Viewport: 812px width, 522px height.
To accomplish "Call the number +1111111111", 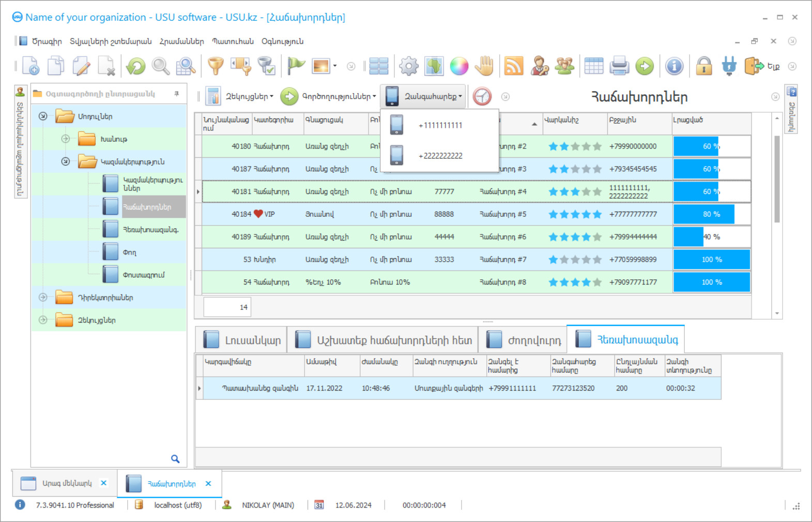I will click(x=440, y=125).
